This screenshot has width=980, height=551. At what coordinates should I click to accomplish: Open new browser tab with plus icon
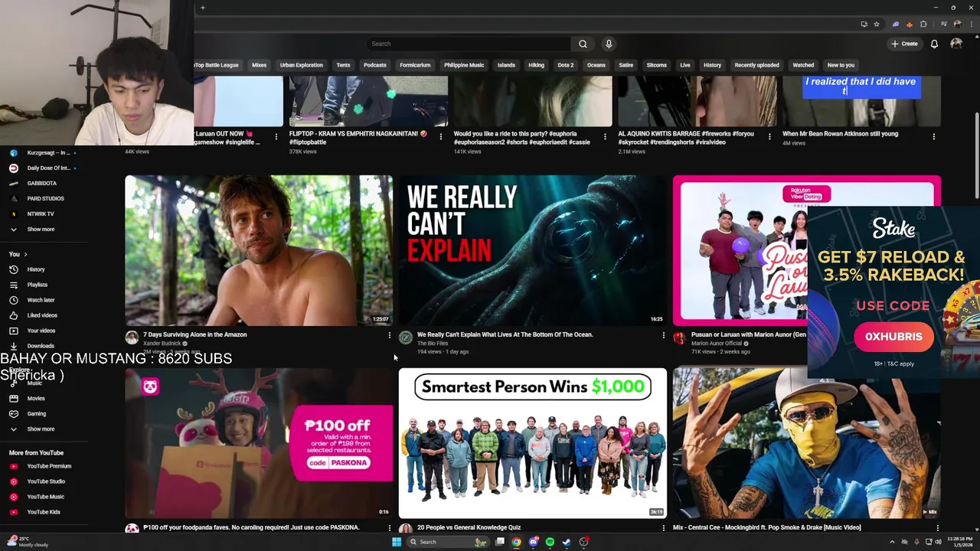click(202, 8)
